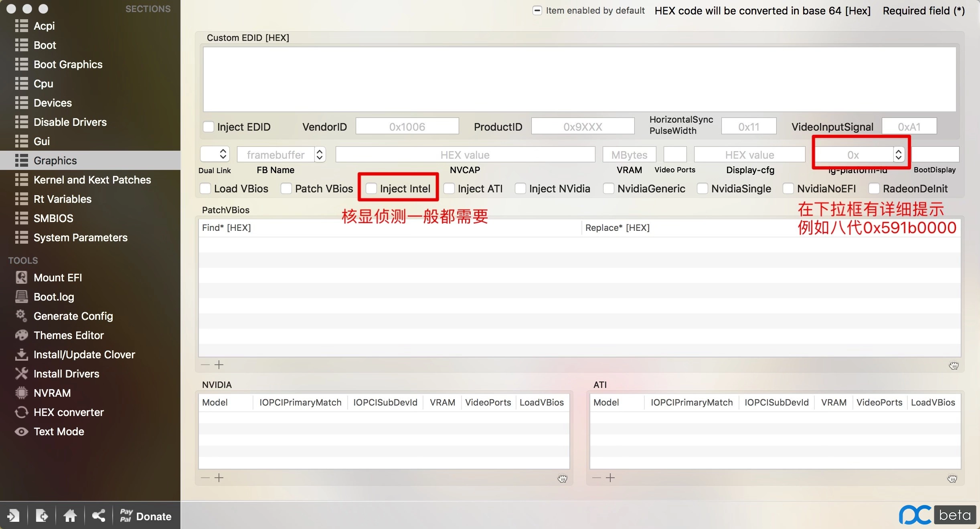Click the Install/Update Clover download icon
This screenshot has width=980, height=529.
coord(22,354)
